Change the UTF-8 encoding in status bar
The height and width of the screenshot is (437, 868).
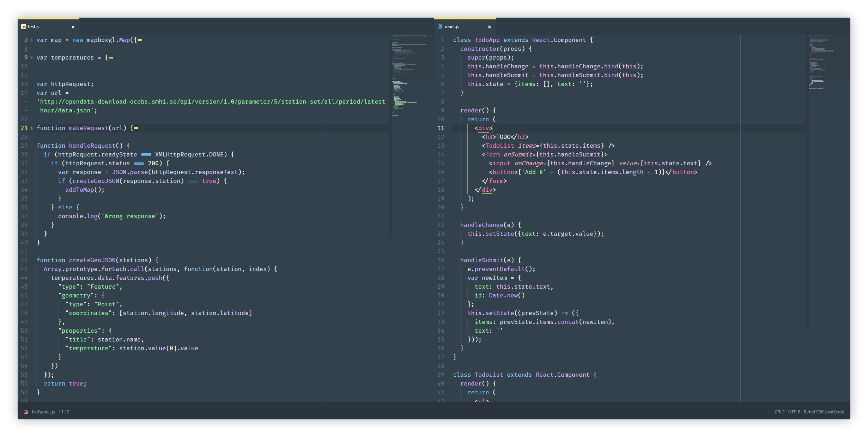(794, 412)
